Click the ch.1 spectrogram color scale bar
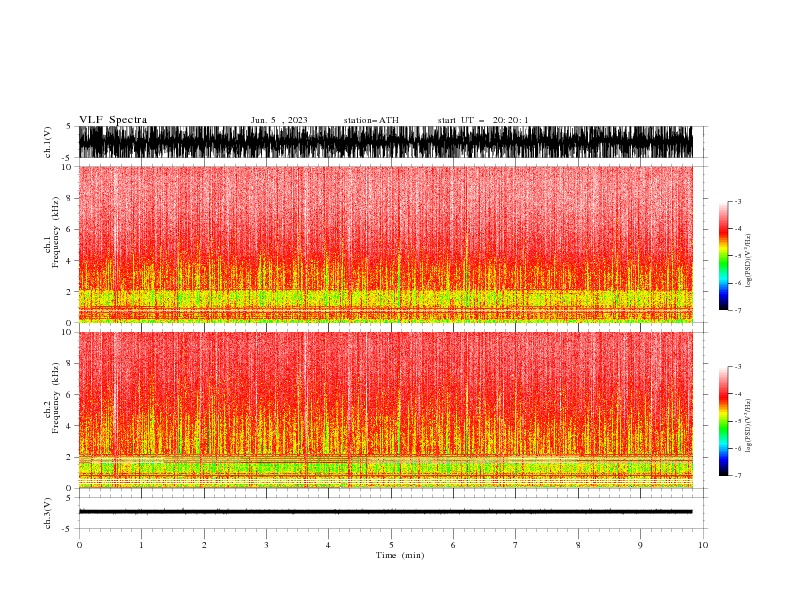The height and width of the screenshot is (612, 792). point(723,256)
